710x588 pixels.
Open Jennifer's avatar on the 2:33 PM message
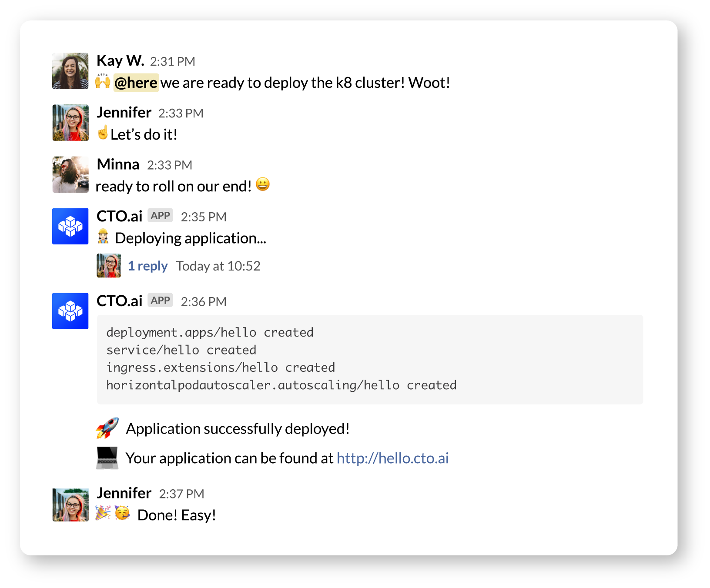[x=70, y=123]
